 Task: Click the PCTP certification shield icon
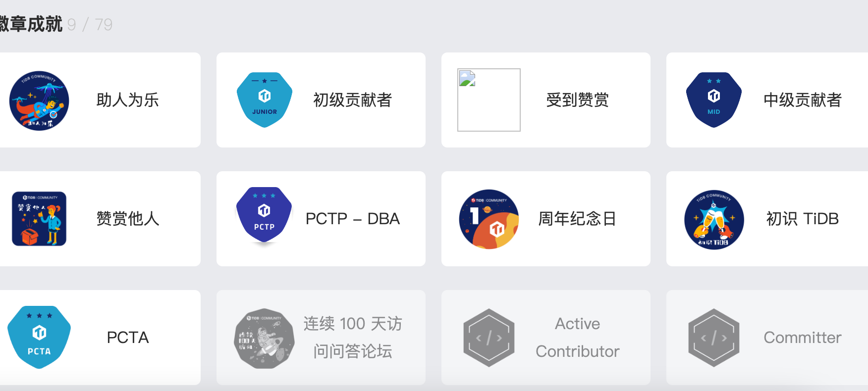point(264,215)
